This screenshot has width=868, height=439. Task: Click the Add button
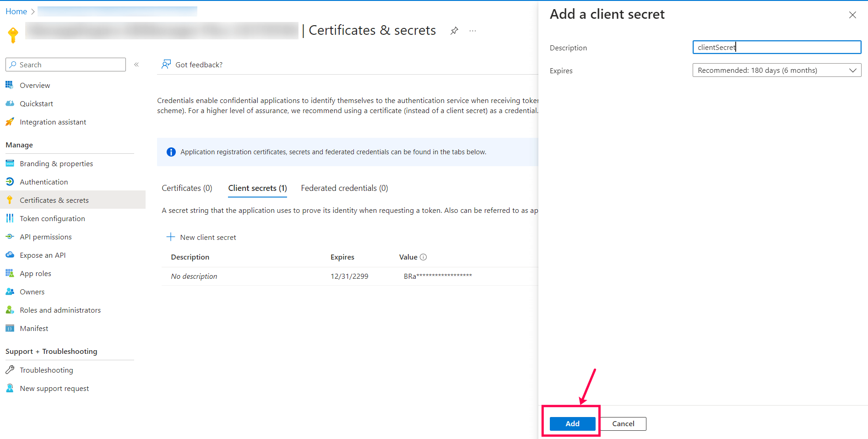(x=571, y=423)
